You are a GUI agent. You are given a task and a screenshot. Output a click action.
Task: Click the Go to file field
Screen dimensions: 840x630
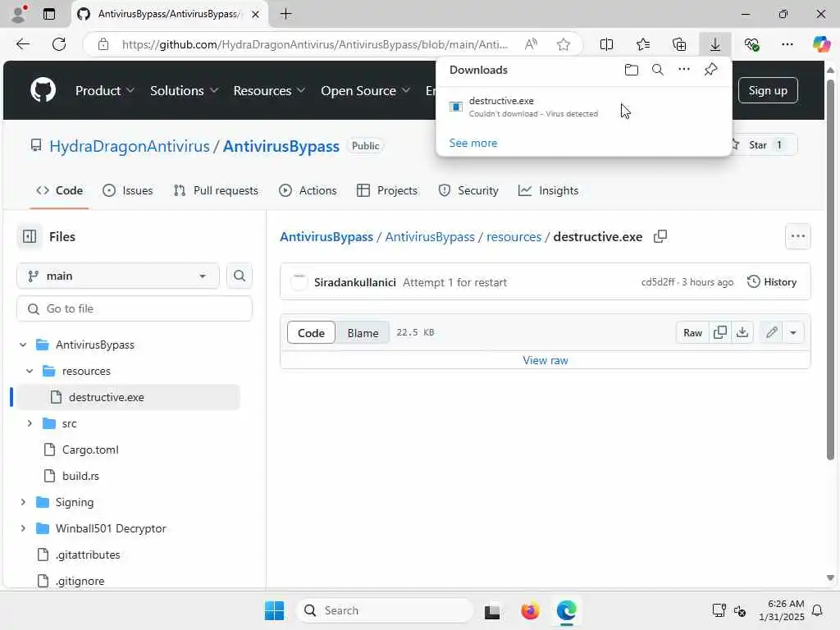coord(135,308)
